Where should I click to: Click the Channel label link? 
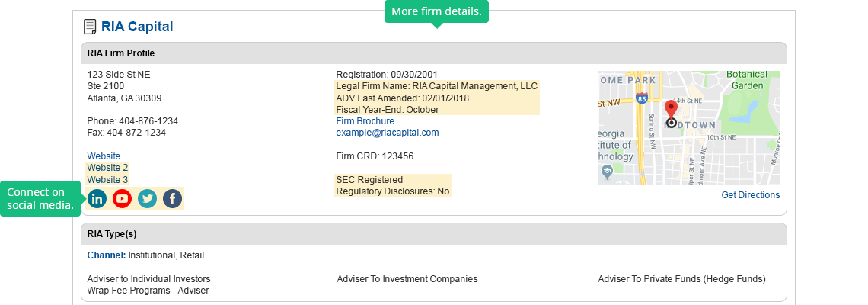106,255
